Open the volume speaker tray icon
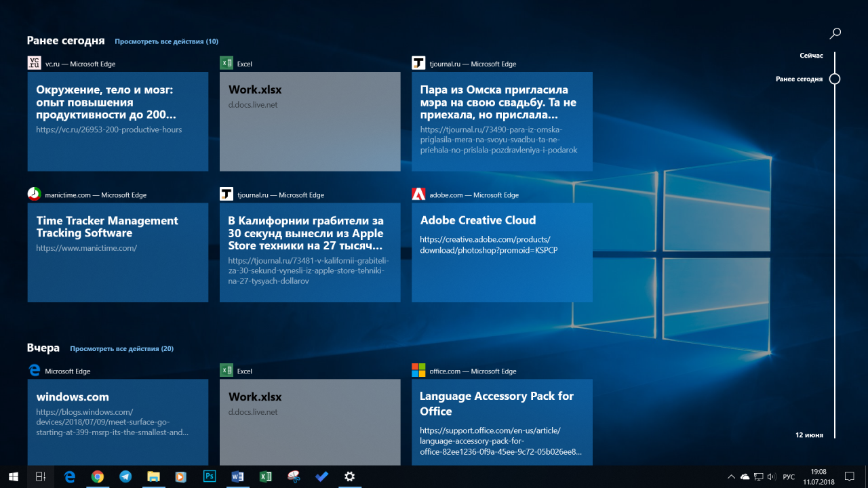Screen dimensions: 868x488 (x=772, y=476)
